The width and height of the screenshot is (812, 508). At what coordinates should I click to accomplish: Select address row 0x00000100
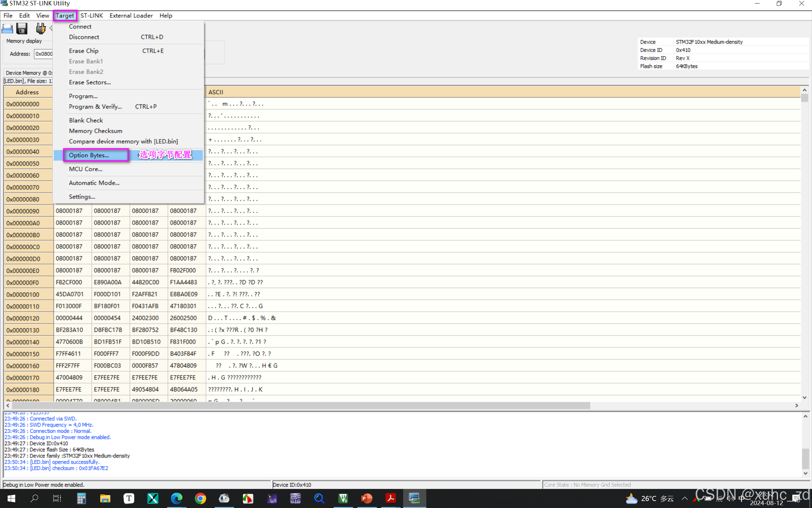(x=29, y=294)
